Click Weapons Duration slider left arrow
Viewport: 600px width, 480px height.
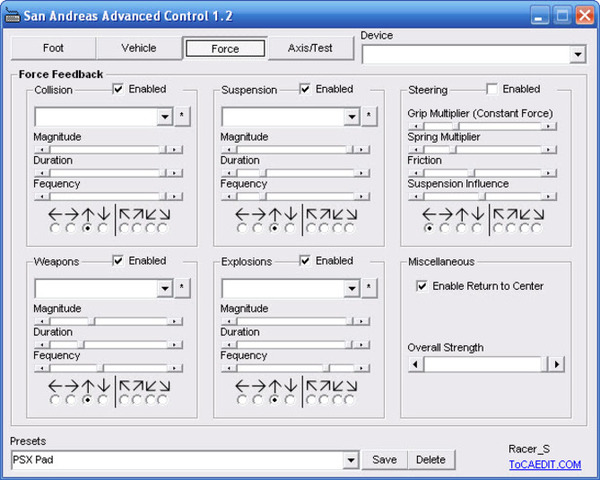point(42,345)
